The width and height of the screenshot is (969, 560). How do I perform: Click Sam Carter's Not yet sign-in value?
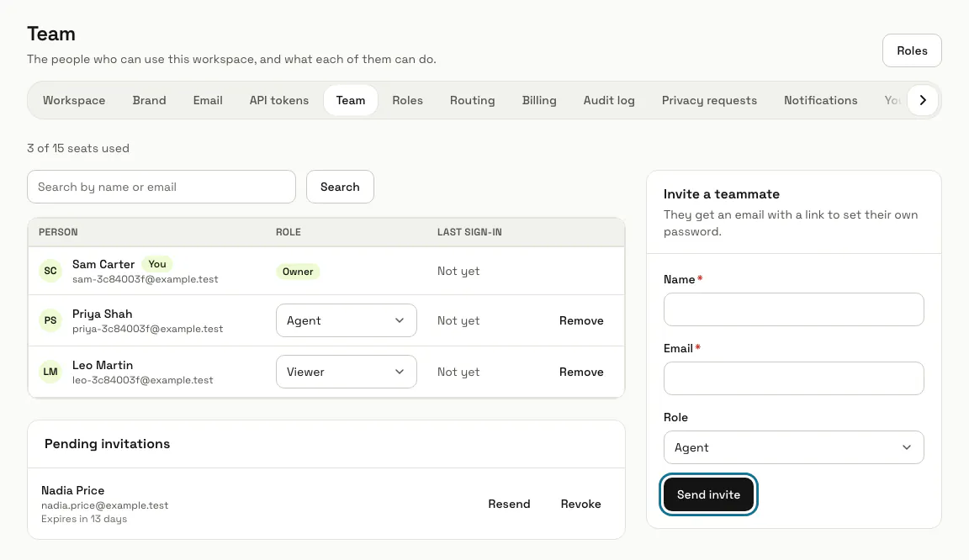coord(458,271)
